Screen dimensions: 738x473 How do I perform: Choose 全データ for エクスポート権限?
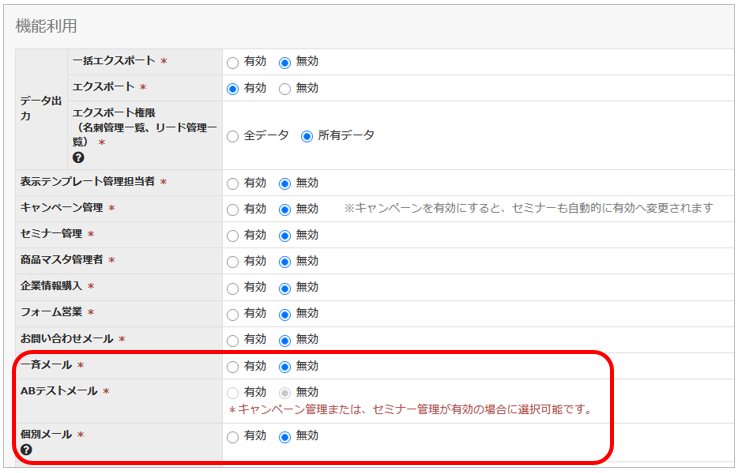[x=233, y=136]
